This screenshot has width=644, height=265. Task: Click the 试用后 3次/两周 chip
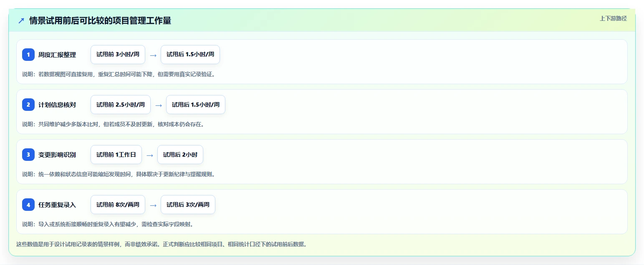click(188, 205)
